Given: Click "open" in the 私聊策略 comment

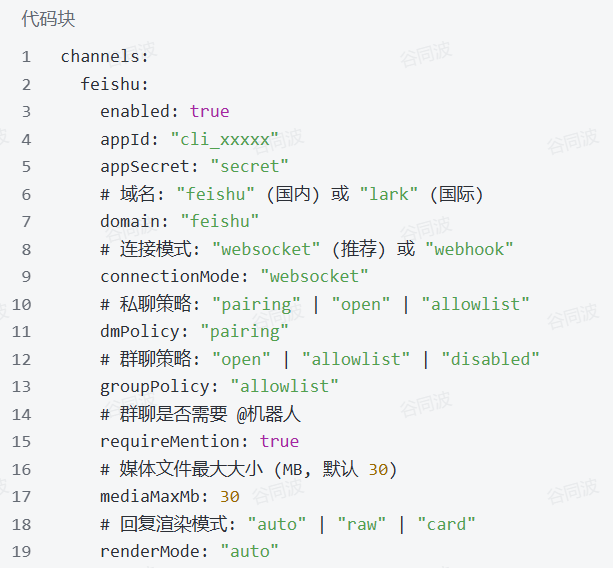Looking at the screenshot, I should [361, 304].
